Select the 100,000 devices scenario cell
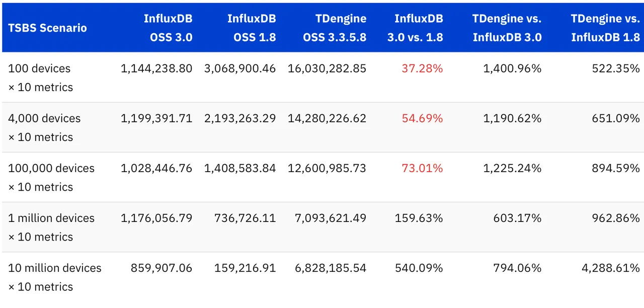Viewport: 644px width, 308px height. [51, 177]
